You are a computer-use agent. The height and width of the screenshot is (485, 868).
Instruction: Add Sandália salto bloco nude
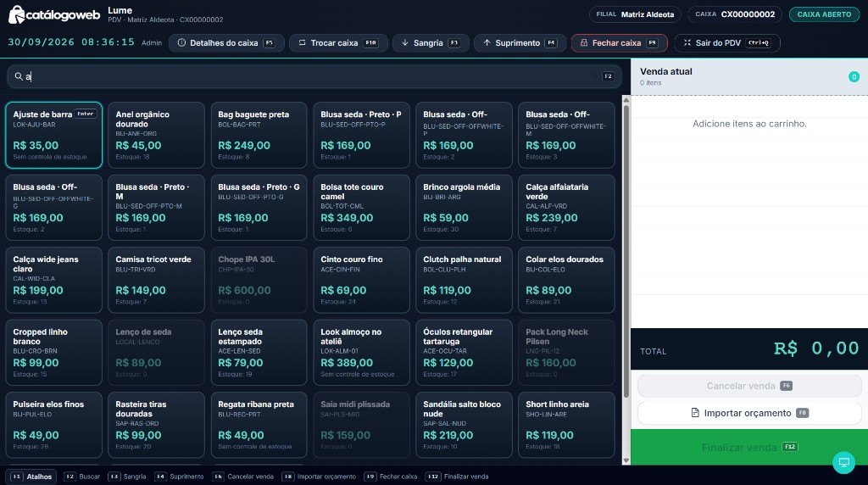pos(464,425)
